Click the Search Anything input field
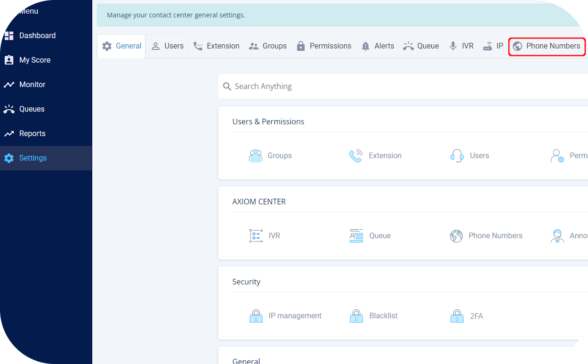This screenshot has width=588, height=364. (x=403, y=87)
